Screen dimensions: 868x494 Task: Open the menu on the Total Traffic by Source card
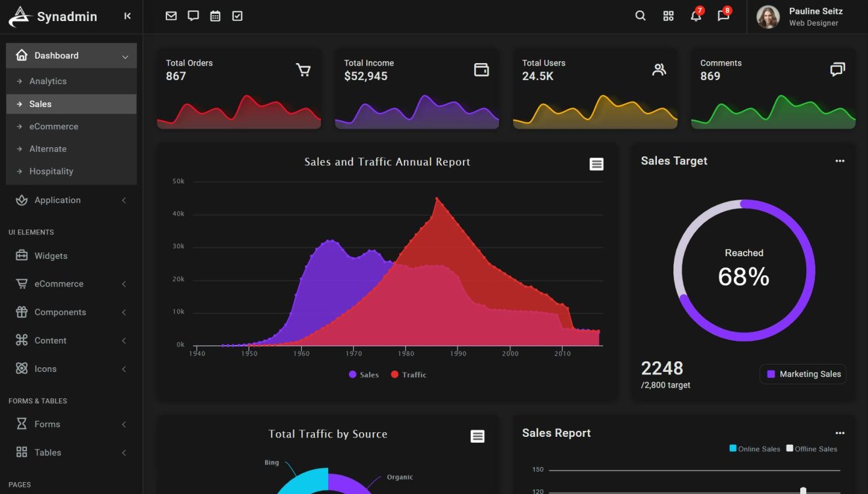[477, 436]
